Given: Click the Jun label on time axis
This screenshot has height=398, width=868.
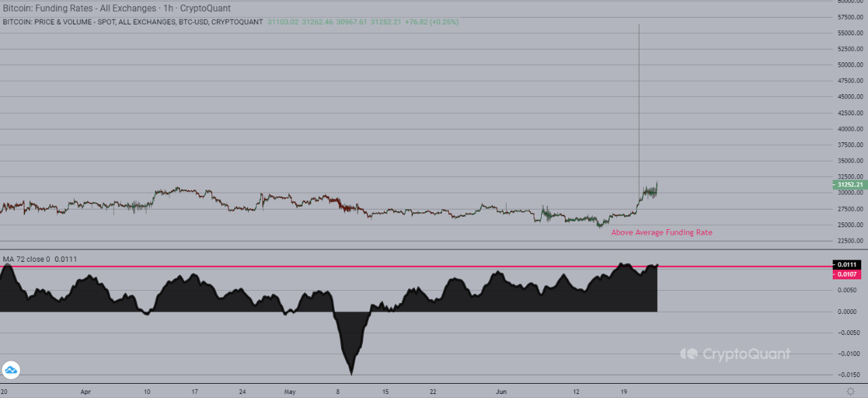Looking at the screenshot, I should (x=502, y=391).
